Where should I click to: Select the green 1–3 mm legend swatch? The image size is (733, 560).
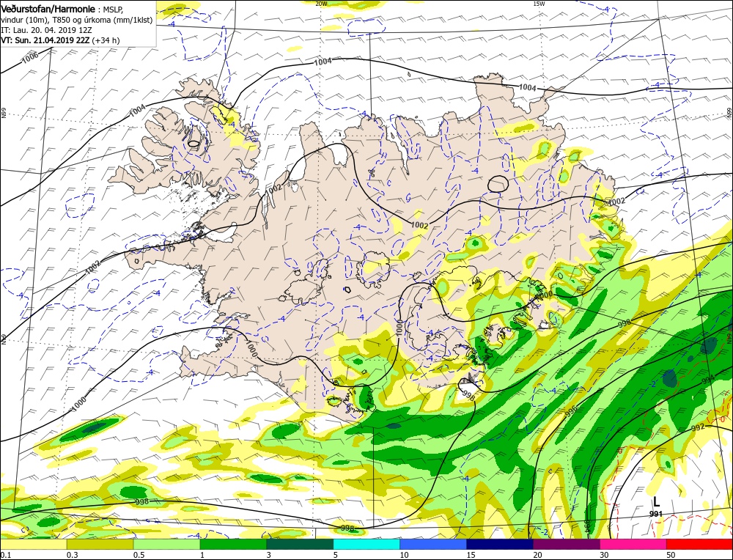(x=233, y=544)
